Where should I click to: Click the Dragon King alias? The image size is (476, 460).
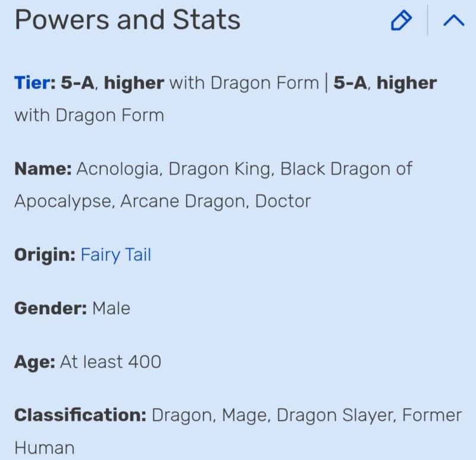tap(220, 169)
